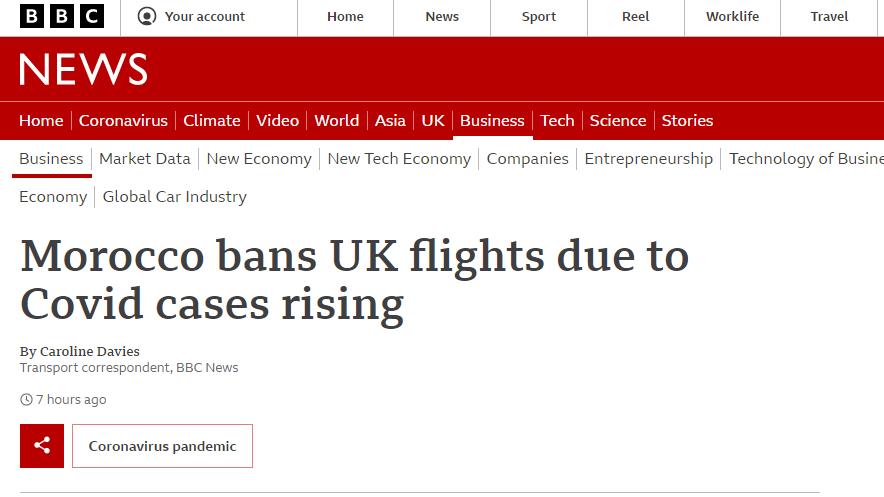Viewport: 884px width, 497px height.
Task: Select the World news tab
Action: 337,121
